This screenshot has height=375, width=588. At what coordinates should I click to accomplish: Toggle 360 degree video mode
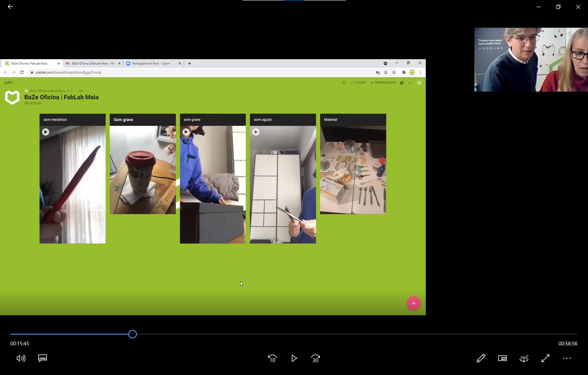pyautogui.click(x=524, y=358)
